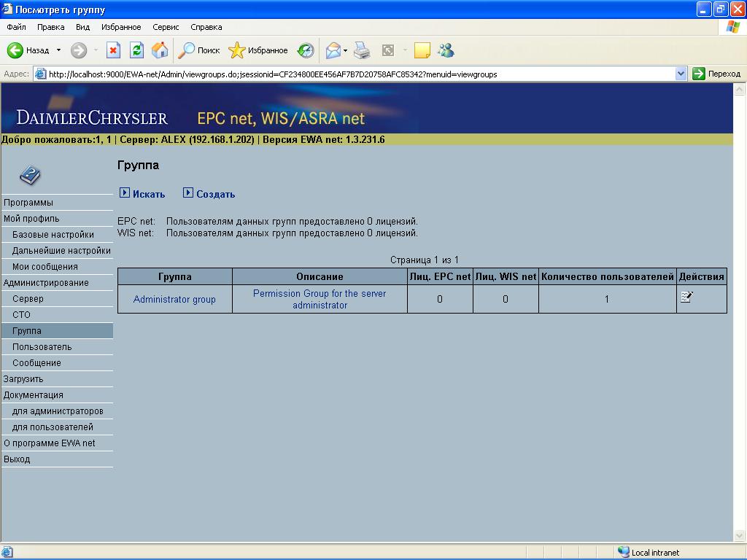Viewport: 747px width, 560px height.
Task: Click the Лиц. WIS net column header
Action: click(506, 276)
